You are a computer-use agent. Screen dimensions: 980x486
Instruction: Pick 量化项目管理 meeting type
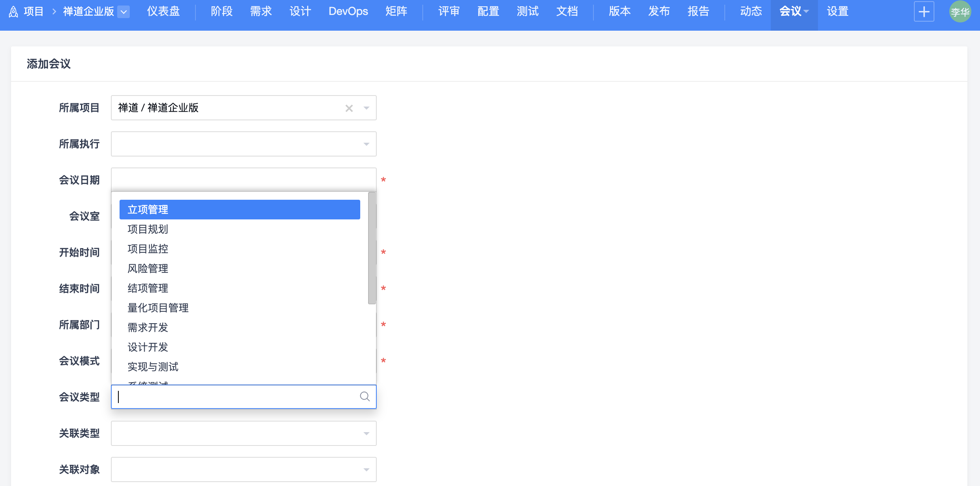coord(158,308)
